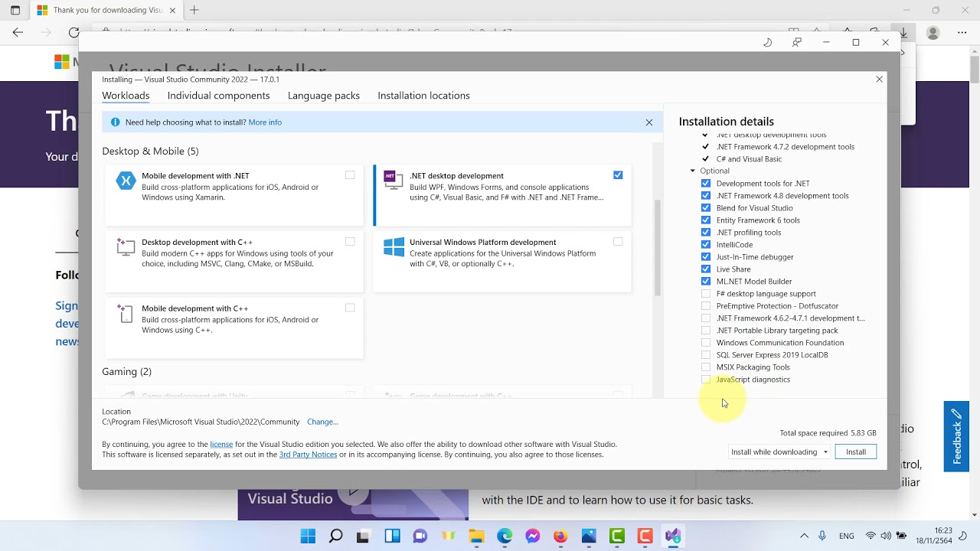Click the Mobile development with C++ icon
980x551 pixels.
[x=126, y=314]
